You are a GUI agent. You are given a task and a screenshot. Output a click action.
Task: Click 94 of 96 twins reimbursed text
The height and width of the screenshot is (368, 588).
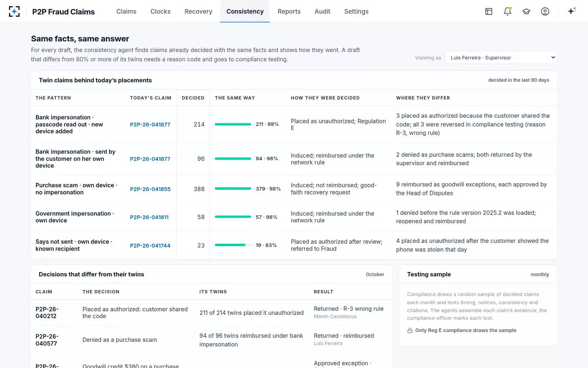click(251, 340)
